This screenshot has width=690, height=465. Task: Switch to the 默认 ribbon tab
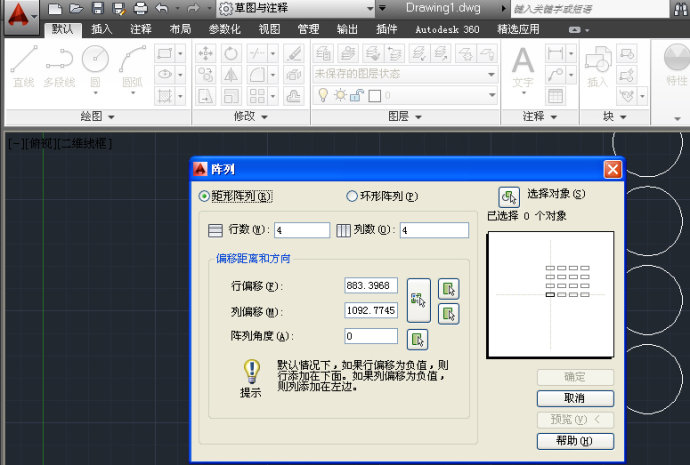point(62,29)
